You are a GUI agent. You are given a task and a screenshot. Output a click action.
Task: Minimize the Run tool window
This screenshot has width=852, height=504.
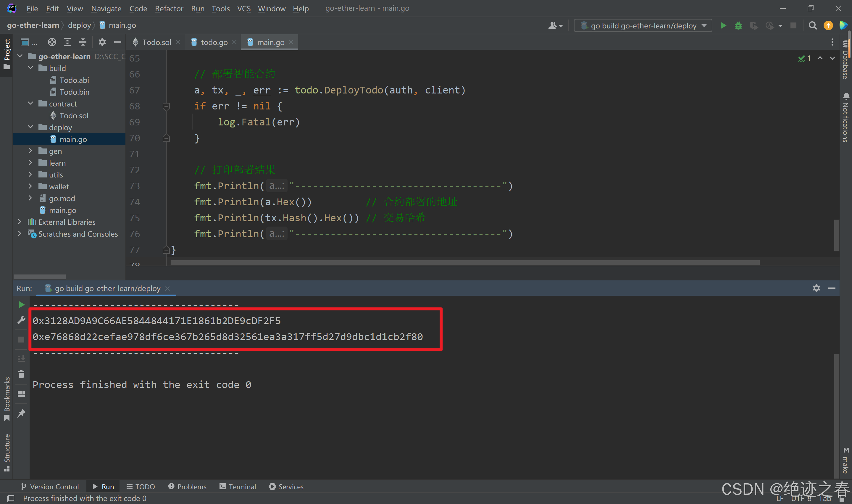pos(832,288)
